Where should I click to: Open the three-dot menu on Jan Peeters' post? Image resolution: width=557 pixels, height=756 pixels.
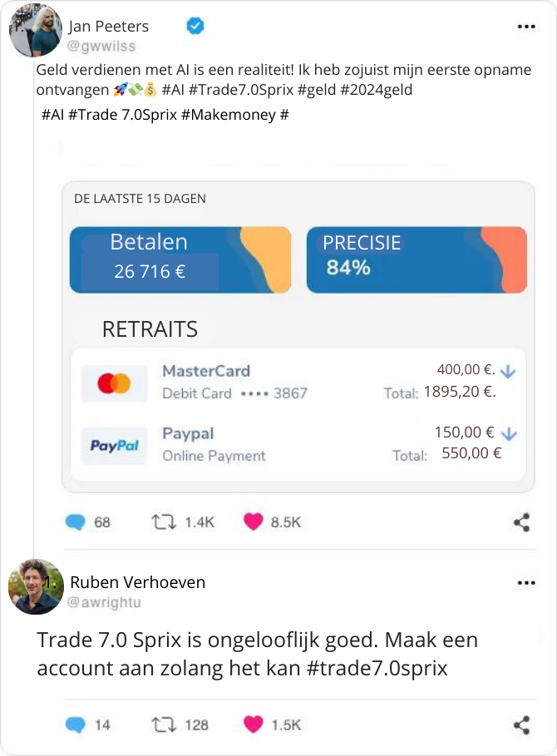[526, 27]
